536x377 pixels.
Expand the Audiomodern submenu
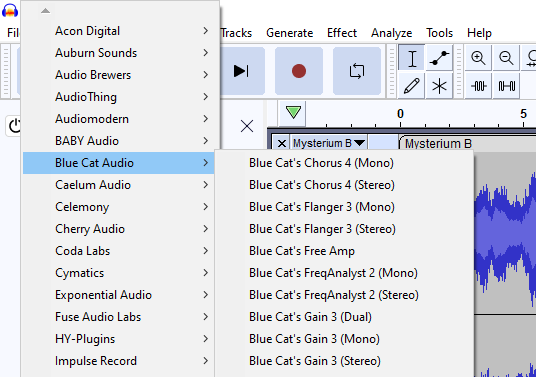coord(119,119)
